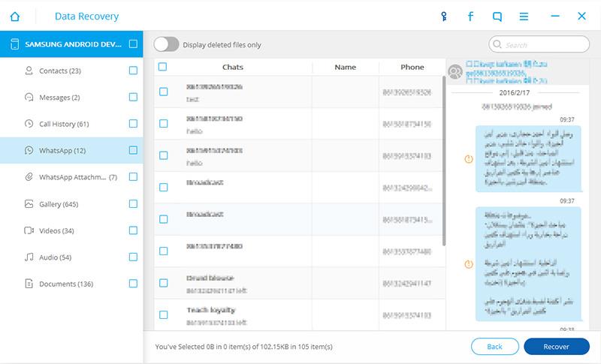Check the Documents (136) checkbox

(133, 284)
